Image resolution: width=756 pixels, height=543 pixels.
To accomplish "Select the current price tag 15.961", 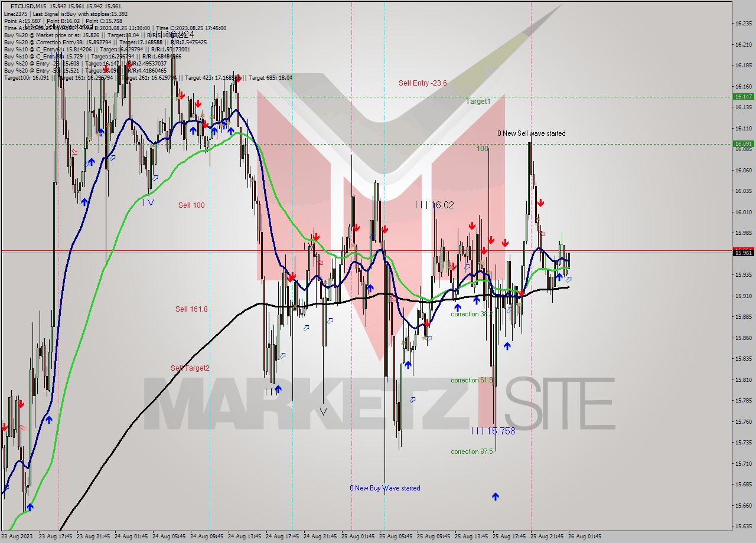I will pyautogui.click(x=743, y=253).
